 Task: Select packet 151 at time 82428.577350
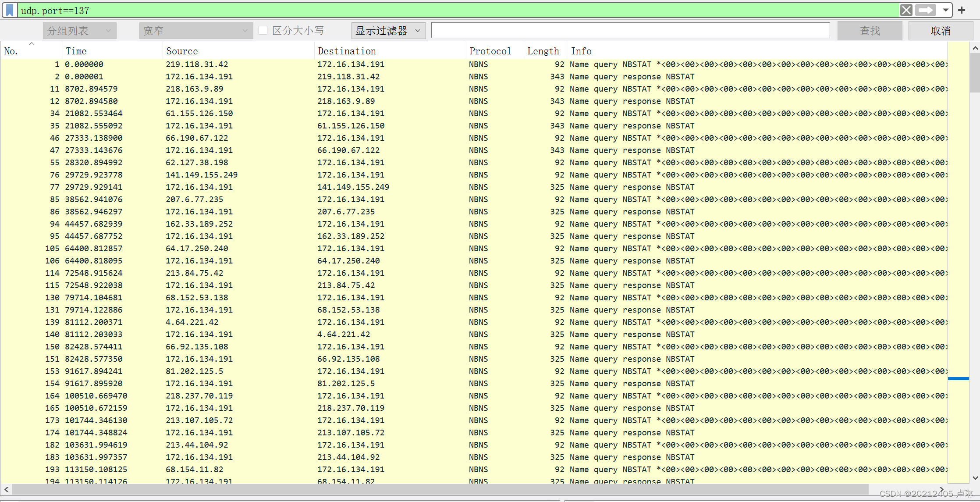pyautogui.click(x=474, y=359)
